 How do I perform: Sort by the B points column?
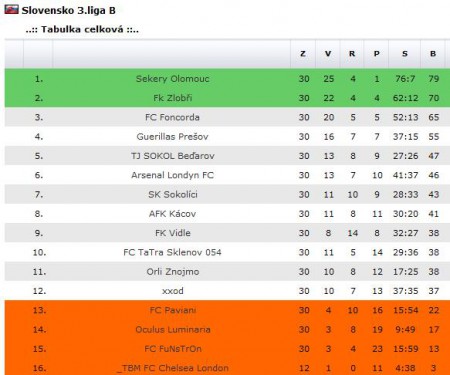point(433,54)
